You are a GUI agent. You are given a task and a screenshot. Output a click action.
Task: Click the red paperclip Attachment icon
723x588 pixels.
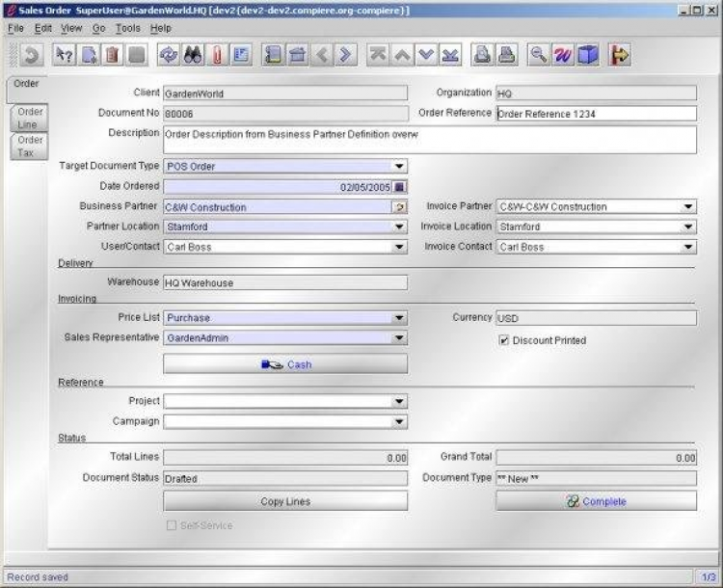click(217, 56)
